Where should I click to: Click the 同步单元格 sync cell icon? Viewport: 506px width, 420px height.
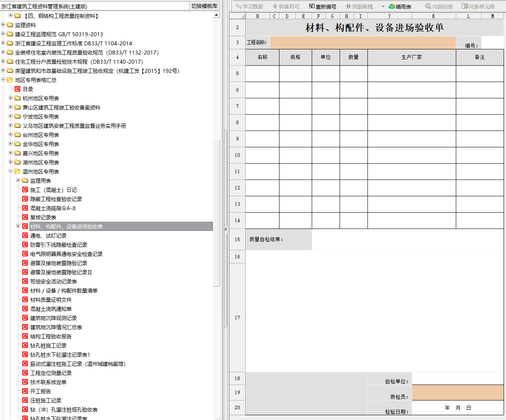(478, 6)
